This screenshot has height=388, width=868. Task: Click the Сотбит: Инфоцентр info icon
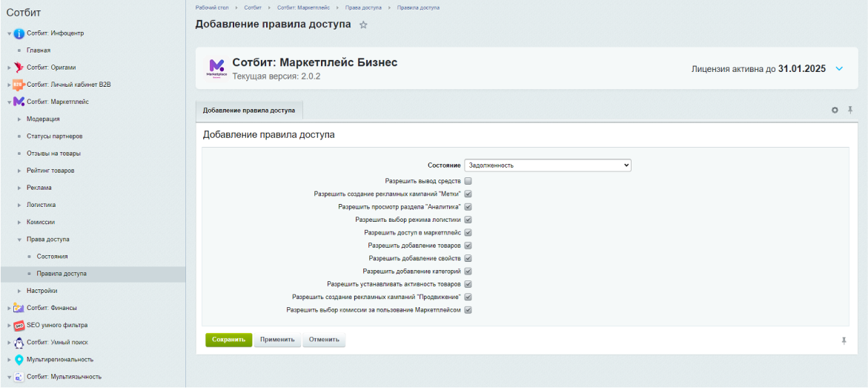19,33
